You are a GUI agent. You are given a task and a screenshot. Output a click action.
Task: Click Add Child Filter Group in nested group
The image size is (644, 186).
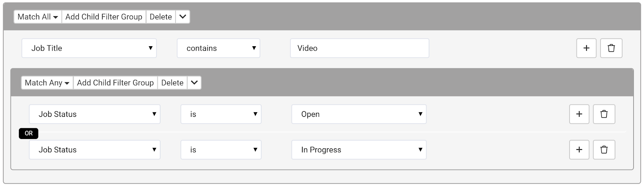pos(116,83)
